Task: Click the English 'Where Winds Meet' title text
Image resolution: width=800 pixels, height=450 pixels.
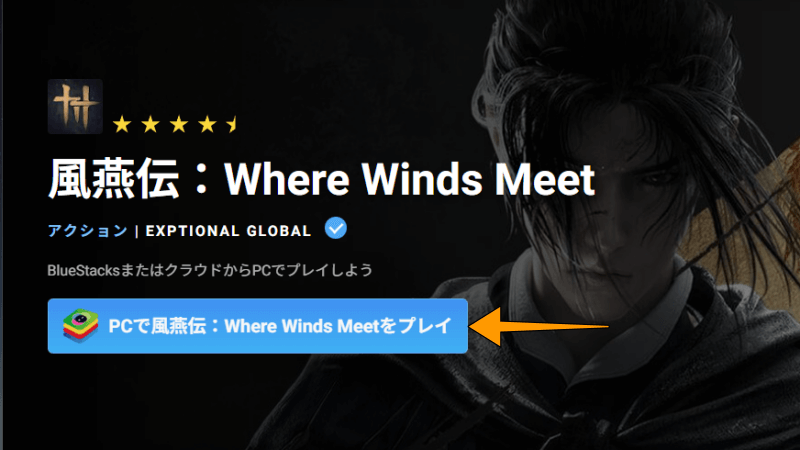Action: tap(410, 180)
